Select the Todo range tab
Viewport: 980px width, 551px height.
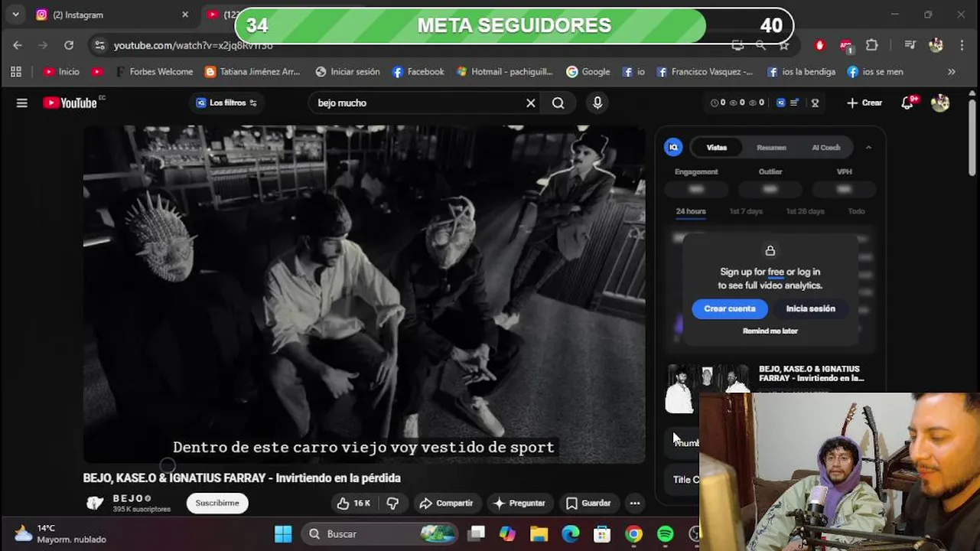[856, 211]
